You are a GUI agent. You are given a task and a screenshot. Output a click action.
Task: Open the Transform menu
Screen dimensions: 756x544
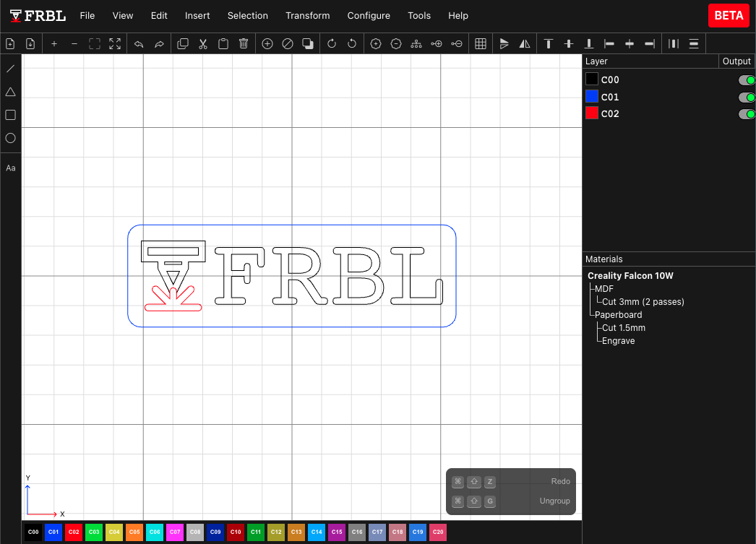(x=308, y=15)
